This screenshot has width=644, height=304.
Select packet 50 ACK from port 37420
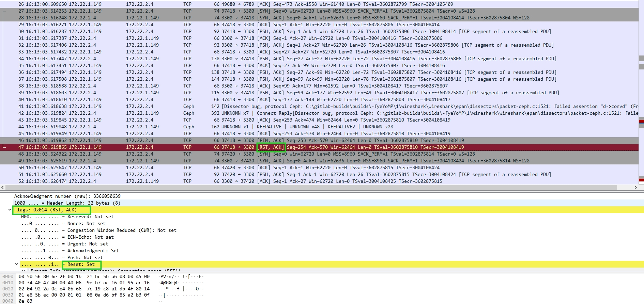319,167
